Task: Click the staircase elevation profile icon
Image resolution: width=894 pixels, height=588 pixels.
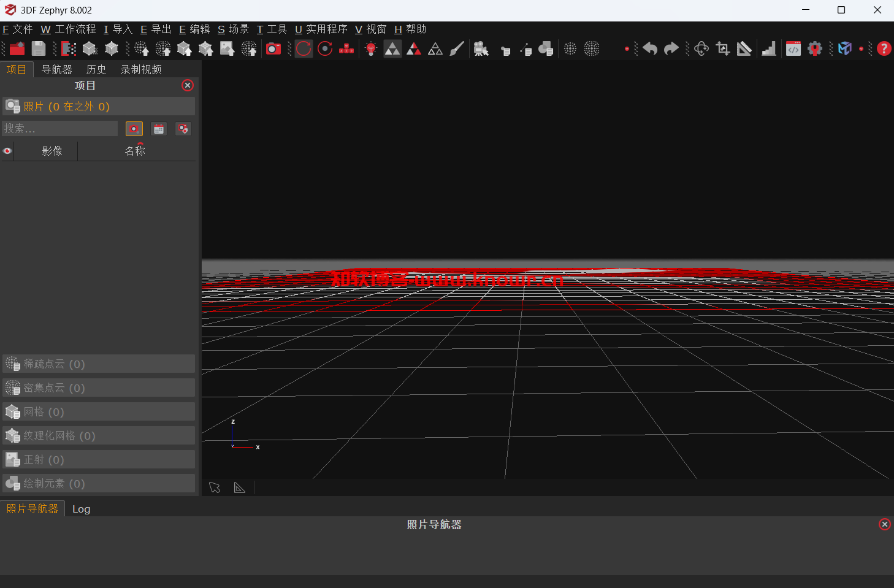Action: click(x=769, y=49)
